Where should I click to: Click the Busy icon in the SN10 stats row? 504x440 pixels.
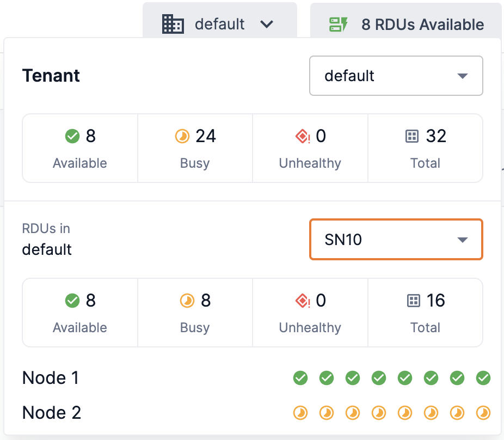186,301
